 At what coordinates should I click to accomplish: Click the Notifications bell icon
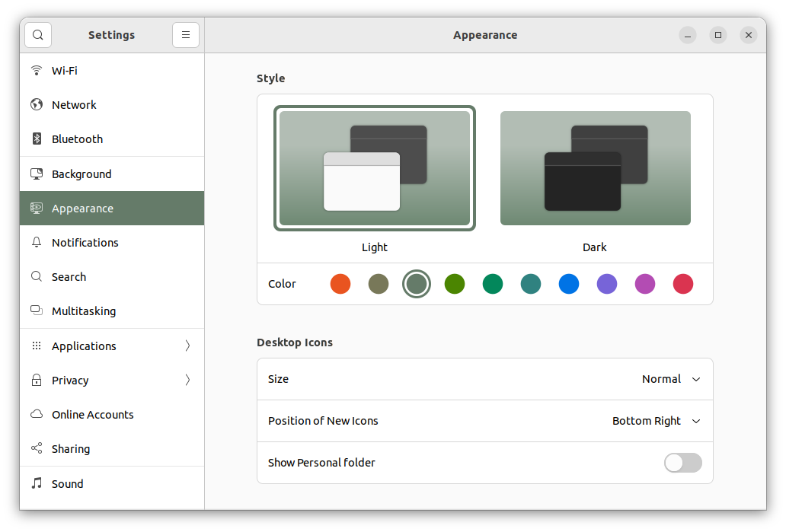coord(37,243)
